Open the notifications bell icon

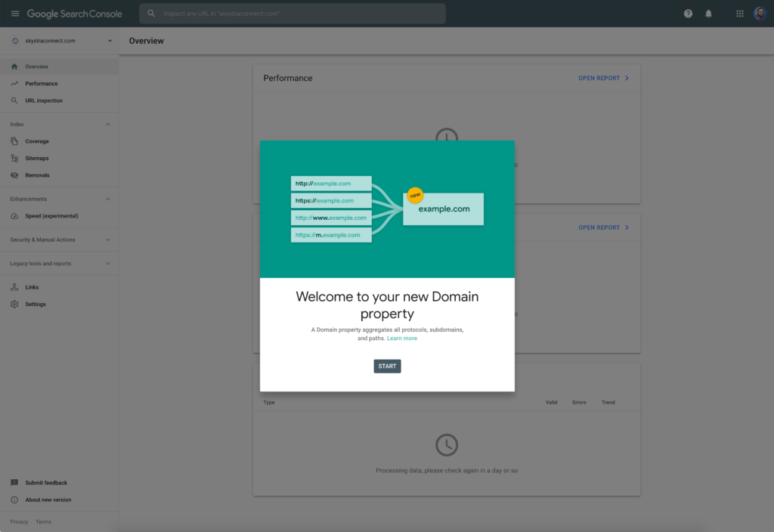pyautogui.click(x=709, y=14)
